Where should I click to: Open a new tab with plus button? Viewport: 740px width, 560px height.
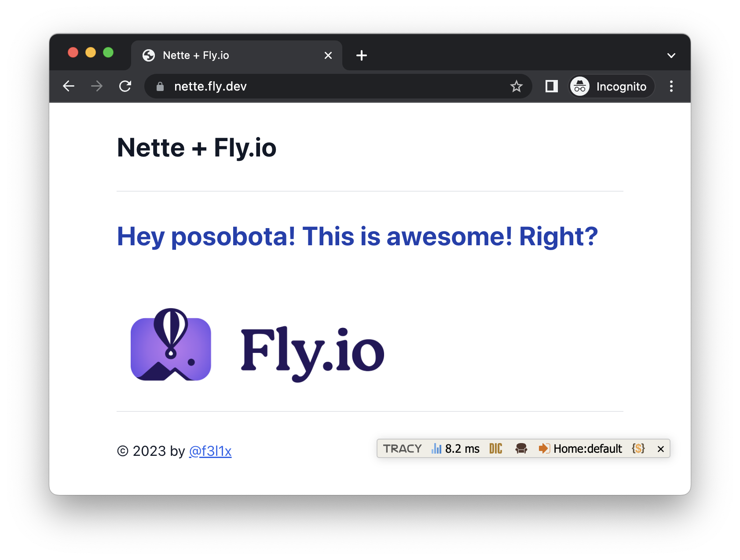tap(362, 55)
